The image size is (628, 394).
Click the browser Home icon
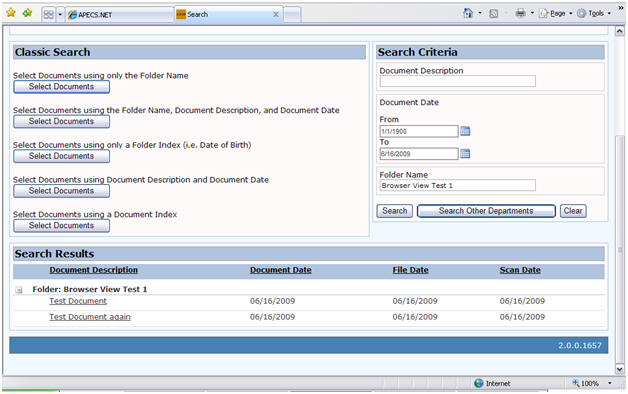click(x=468, y=13)
